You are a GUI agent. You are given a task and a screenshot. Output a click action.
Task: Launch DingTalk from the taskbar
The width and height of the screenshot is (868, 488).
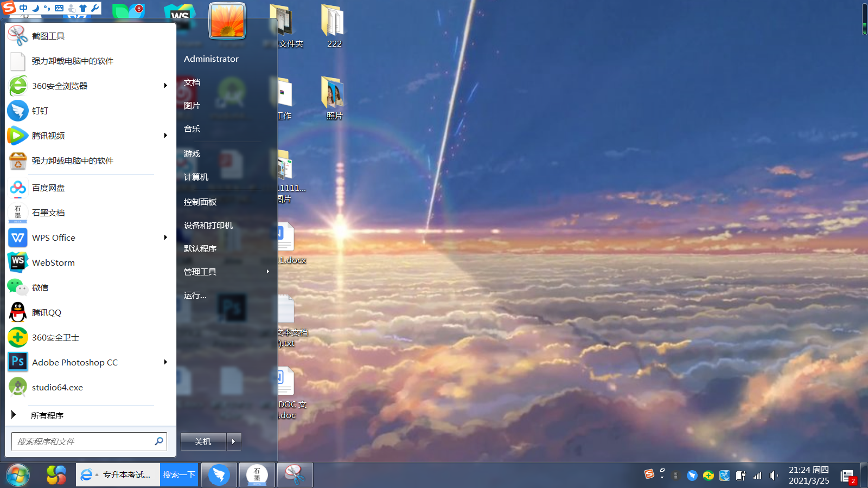[219, 475]
